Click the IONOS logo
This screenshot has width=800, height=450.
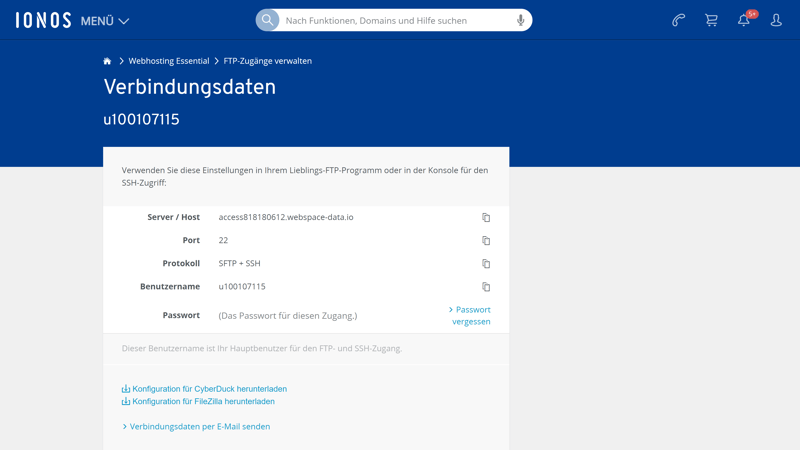(43, 20)
